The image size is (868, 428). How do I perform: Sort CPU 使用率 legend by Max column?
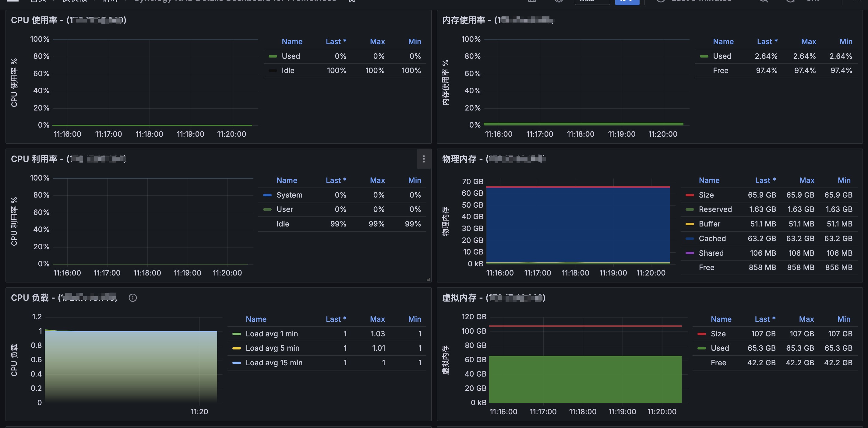click(x=377, y=41)
